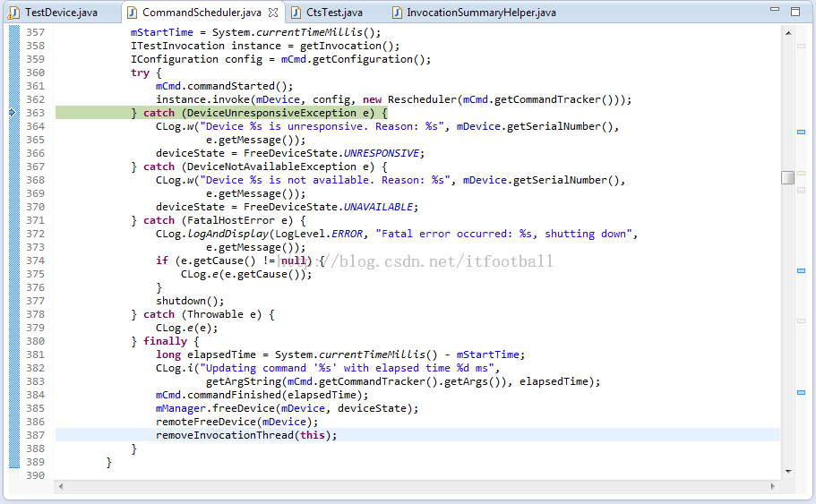This screenshot has height=504, width=816.
Task: Click on 'freeDevice' in line 385
Action: coord(244,408)
